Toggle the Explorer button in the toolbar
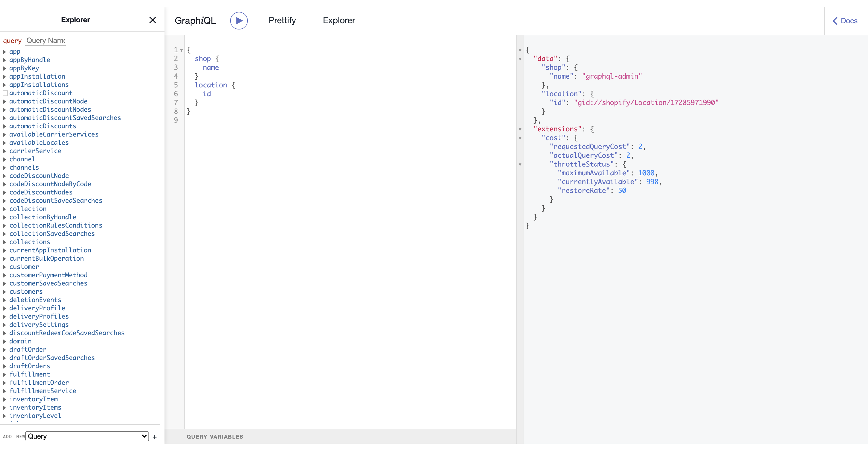This screenshot has height=451, width=868. [339, 20]
